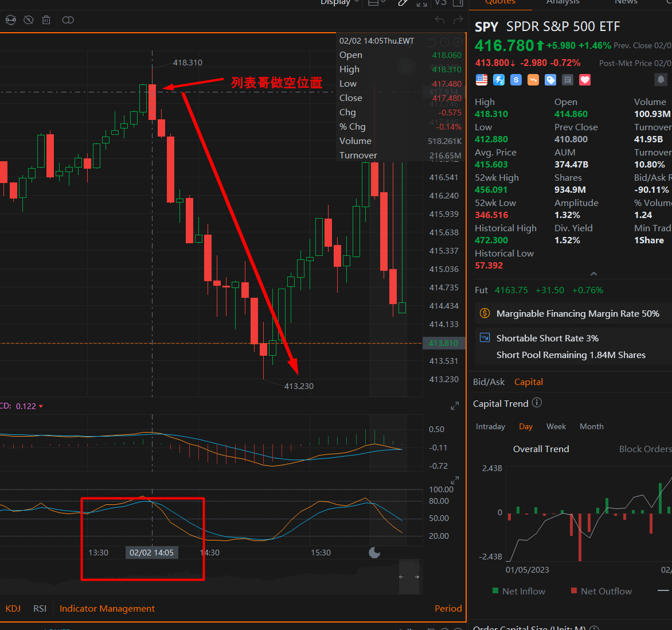Click the 413.810 current price axis label
This screenshot has height=630, width=672.
444,343
